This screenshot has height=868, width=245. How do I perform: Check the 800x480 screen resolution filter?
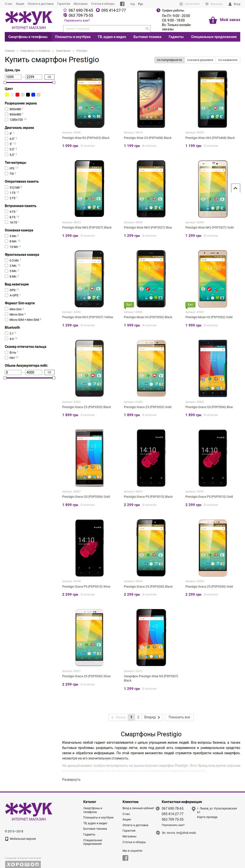click(x=6, y=109)
